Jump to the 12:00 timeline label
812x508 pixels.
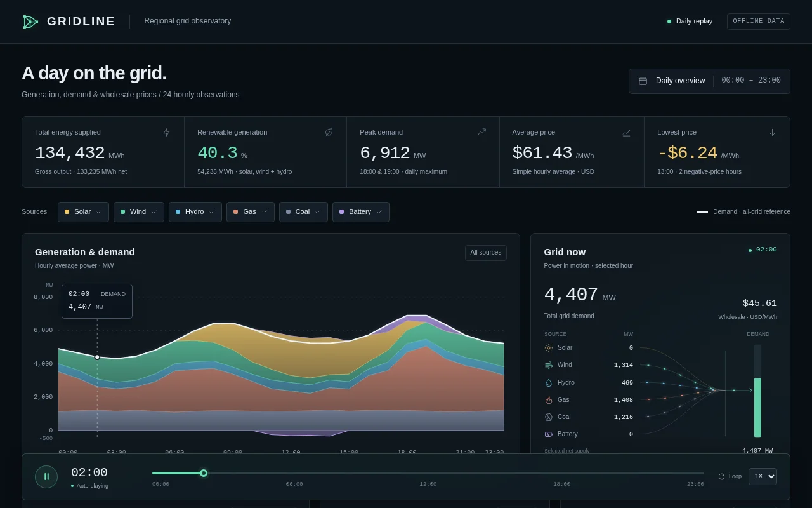(x=428, y=485)
